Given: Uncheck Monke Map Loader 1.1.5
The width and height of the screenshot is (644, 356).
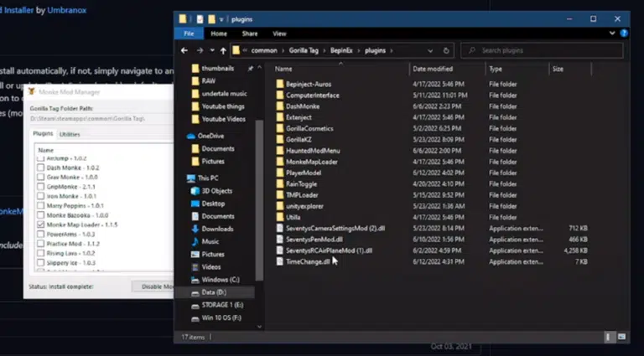Looking at the screenshot, I should [40, 224].
